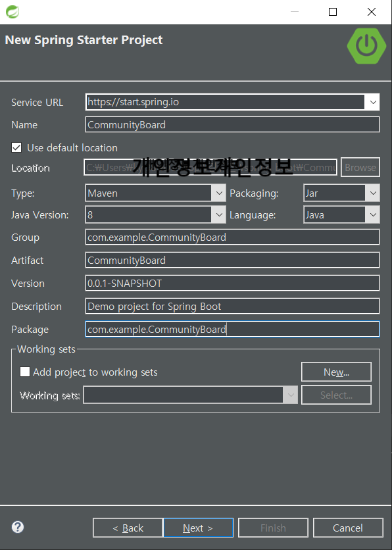Expand the Service URL dropdown arrow
The height and width of the screenshot is (550, 392).
pos(373,102)
